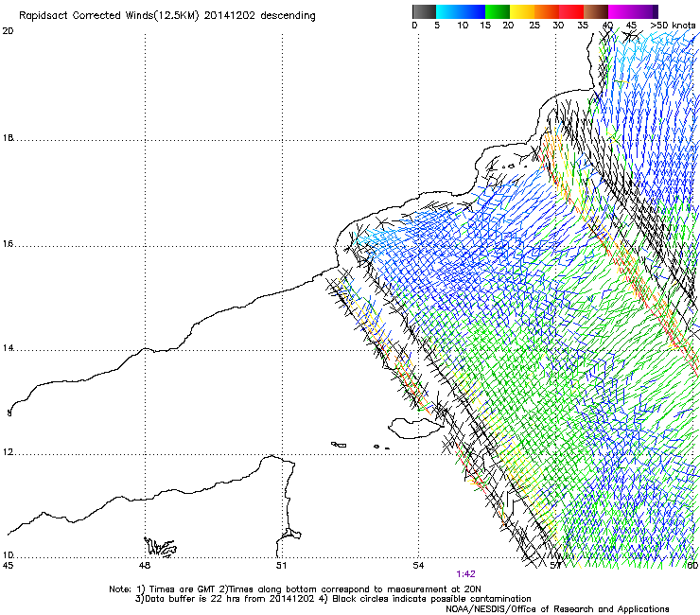
Task: Click the blue 10–15 knots legend swatch
Action: [473, 11]
